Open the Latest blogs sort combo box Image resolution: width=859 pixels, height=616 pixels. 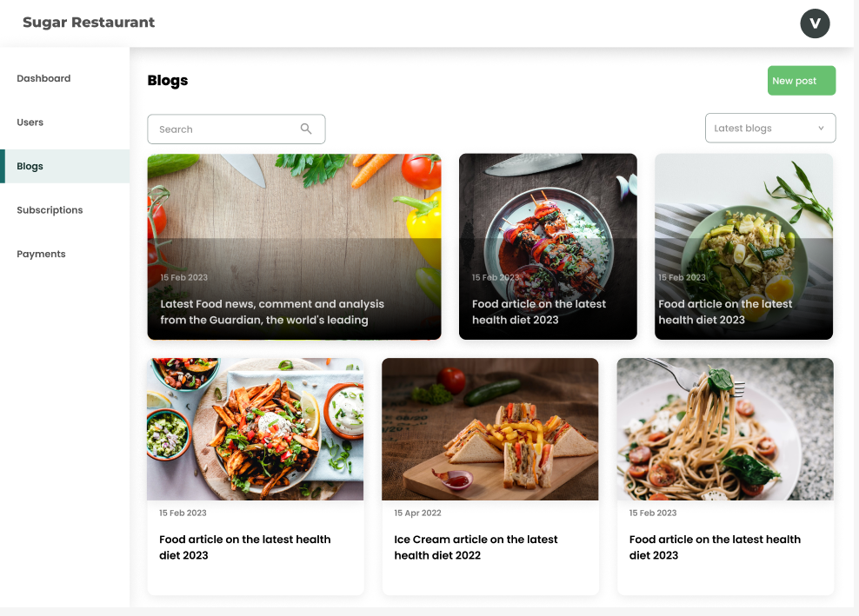[769, 129]
